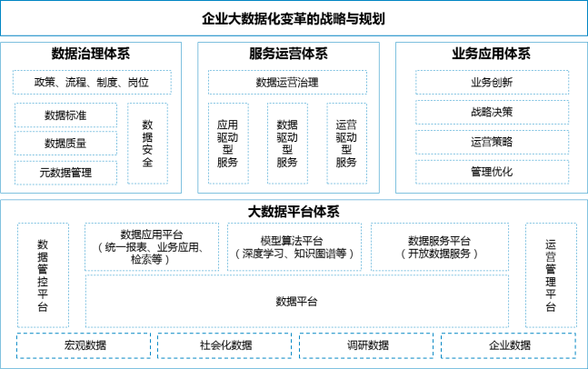
Task: Click the 模型算法平台 box
Action: 294,246
